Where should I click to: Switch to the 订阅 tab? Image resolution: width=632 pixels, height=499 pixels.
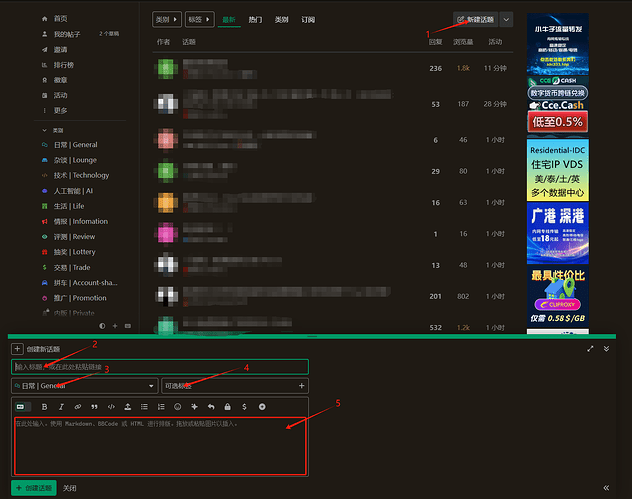pos(308,19)
